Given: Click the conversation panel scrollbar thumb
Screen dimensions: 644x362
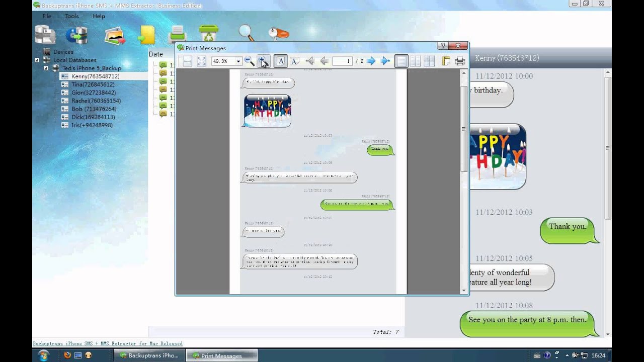Looking at the screenshot, I should [608, 148].
